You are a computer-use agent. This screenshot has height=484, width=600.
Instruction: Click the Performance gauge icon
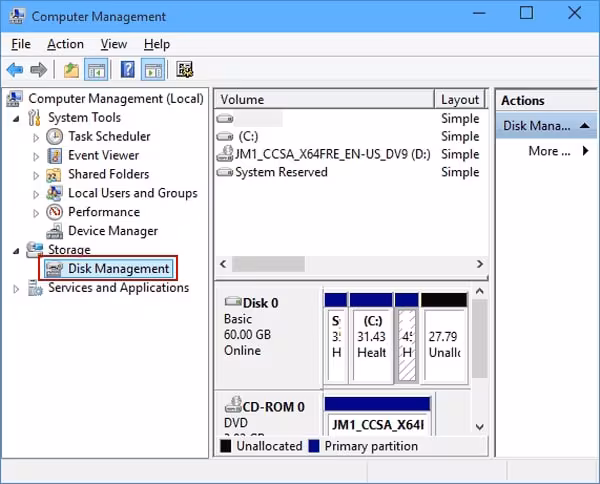(54, 212)
